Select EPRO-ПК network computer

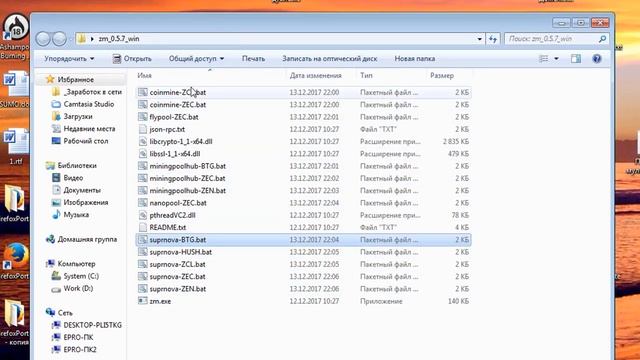click(x=78, y=338)
